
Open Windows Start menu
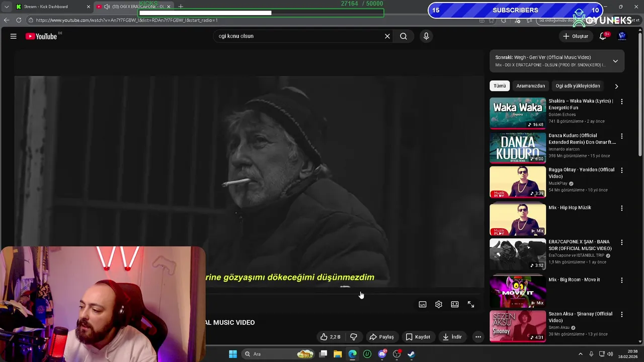(x=233, y=354)
